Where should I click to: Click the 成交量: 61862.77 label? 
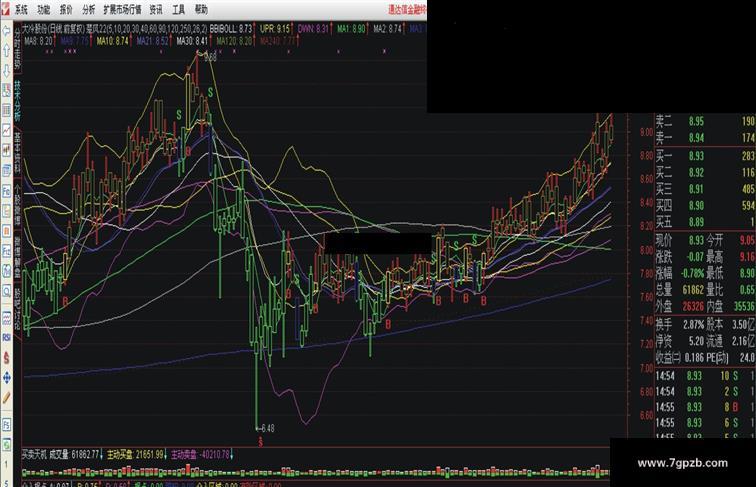74,454
